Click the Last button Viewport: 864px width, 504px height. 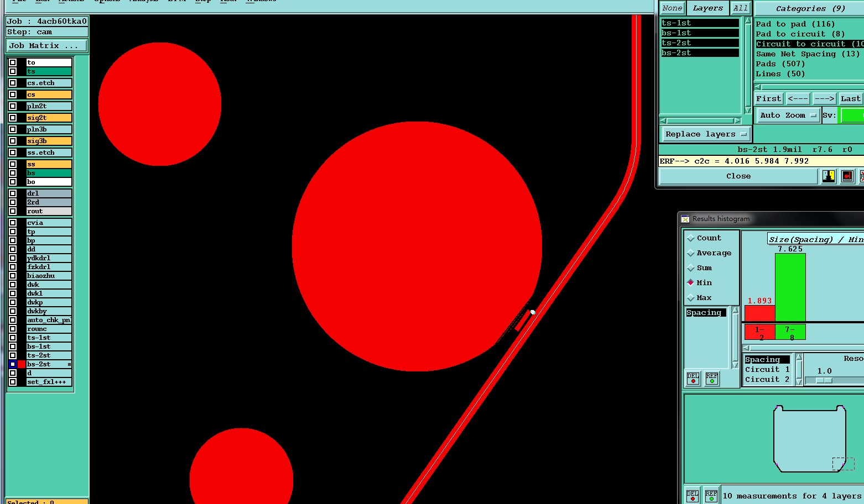pos(851,99)
